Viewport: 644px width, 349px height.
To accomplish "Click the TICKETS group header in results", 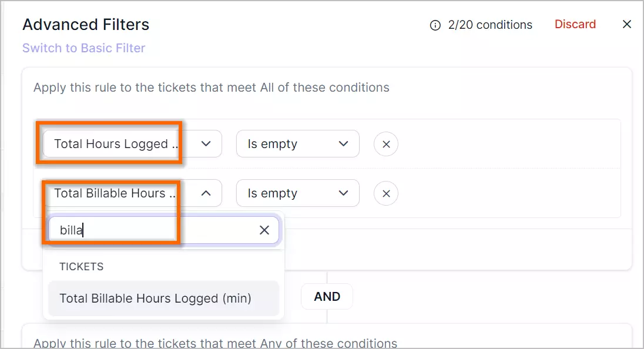I will click(x=81, y=267).
